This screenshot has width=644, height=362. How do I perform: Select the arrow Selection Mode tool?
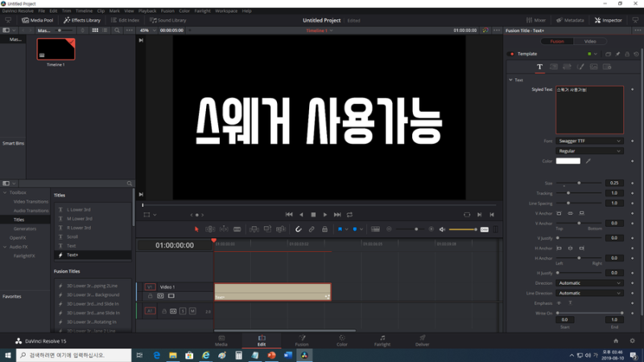click(196, 229)
